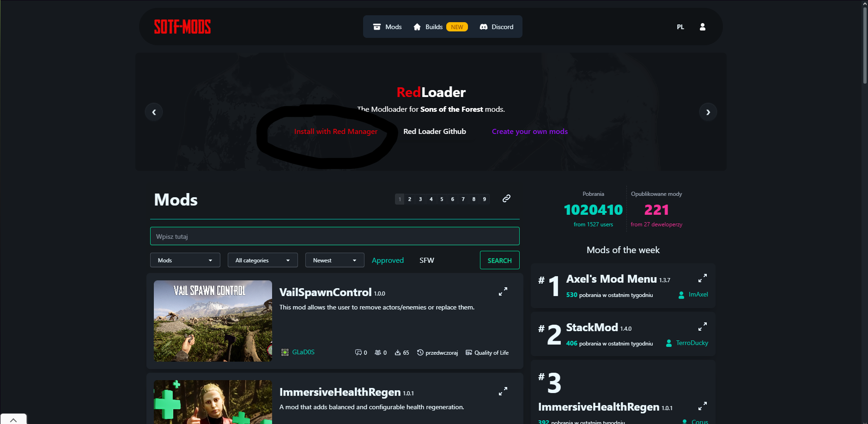Open Axel's Mod Menu title link

click(x=612, y=279)
